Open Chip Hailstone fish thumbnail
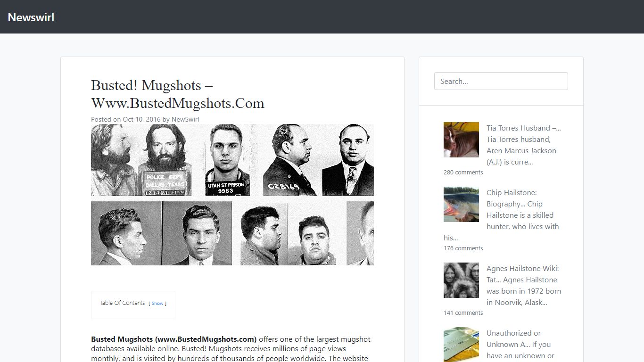 (x=461, y=204)
